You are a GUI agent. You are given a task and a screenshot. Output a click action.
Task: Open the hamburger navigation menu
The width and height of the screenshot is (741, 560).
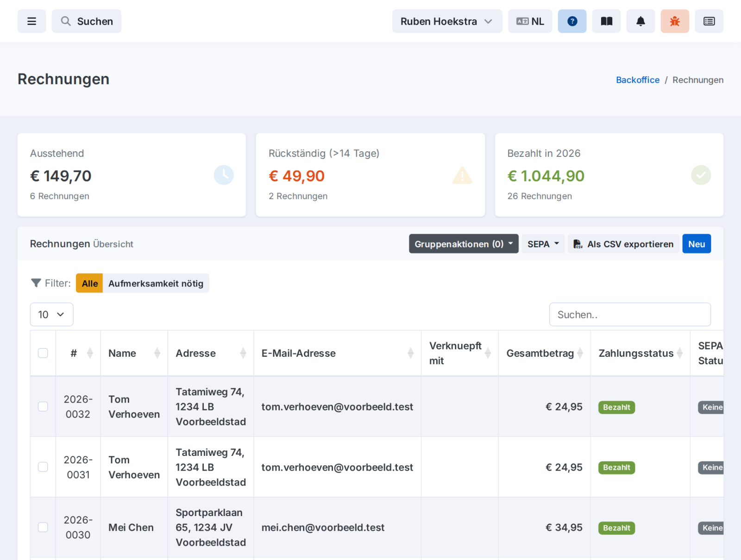pyautogui.click(x=31, y=21)
